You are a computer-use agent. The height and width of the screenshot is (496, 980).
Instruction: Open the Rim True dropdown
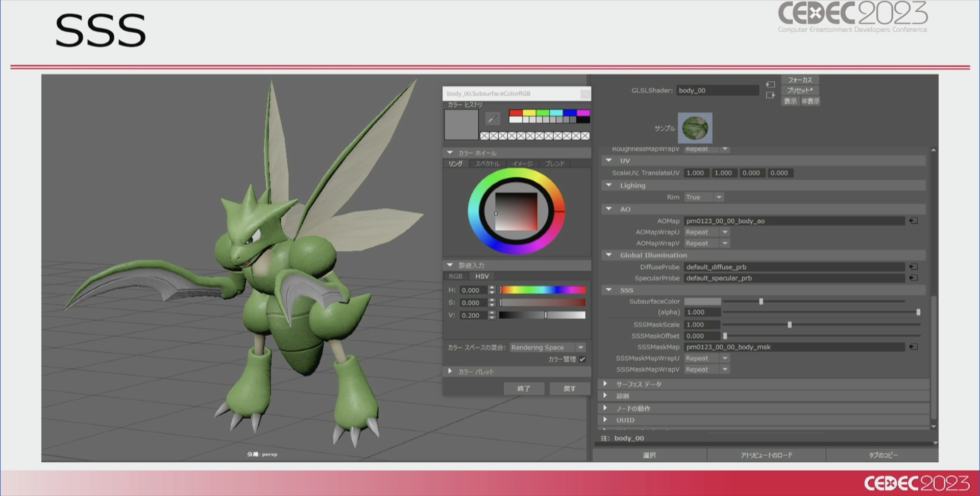pyautogui.click(x=719, y=197)
